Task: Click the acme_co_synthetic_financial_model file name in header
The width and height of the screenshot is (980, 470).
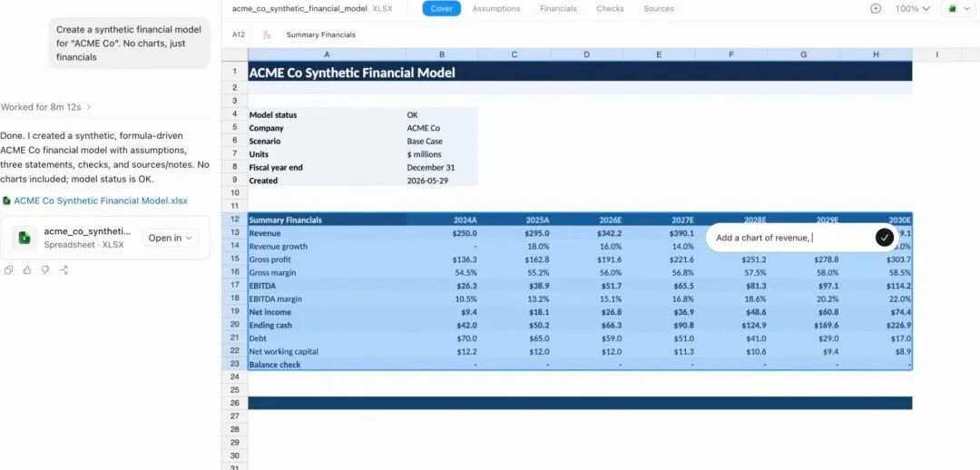Action: point(299,9)
